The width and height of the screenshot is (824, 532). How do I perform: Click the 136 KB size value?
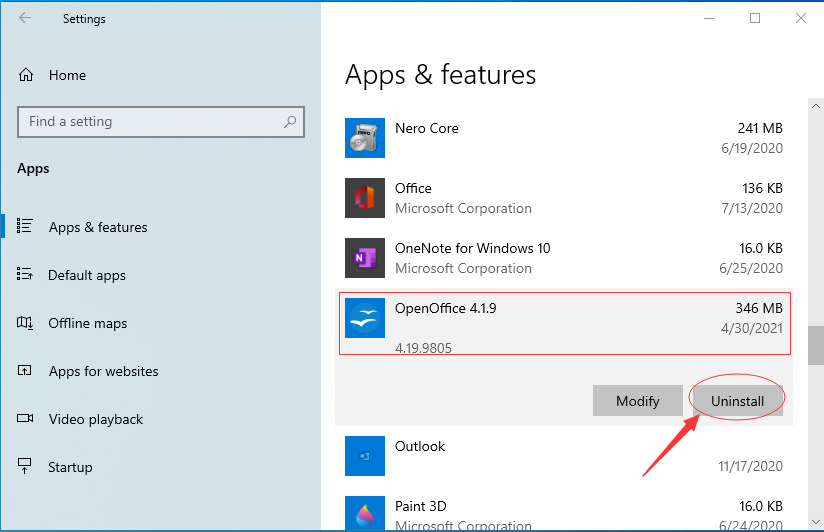pyautogui.click(x=763, y=188)
